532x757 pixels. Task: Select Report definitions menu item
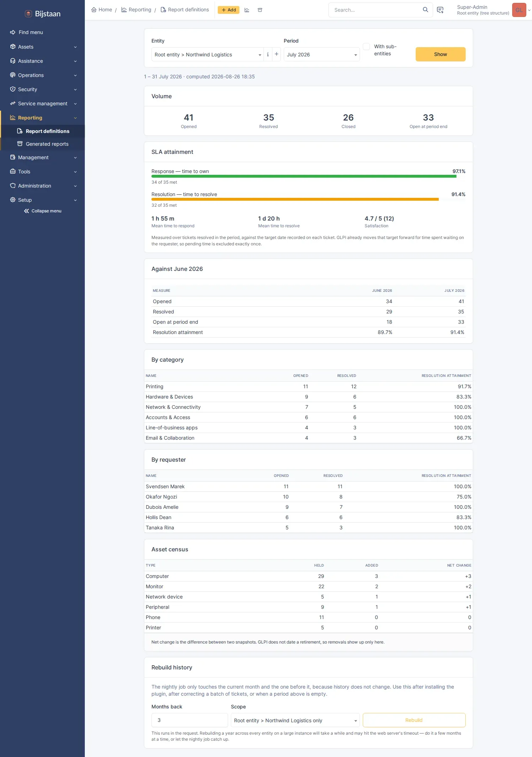[x=43, y=131]
